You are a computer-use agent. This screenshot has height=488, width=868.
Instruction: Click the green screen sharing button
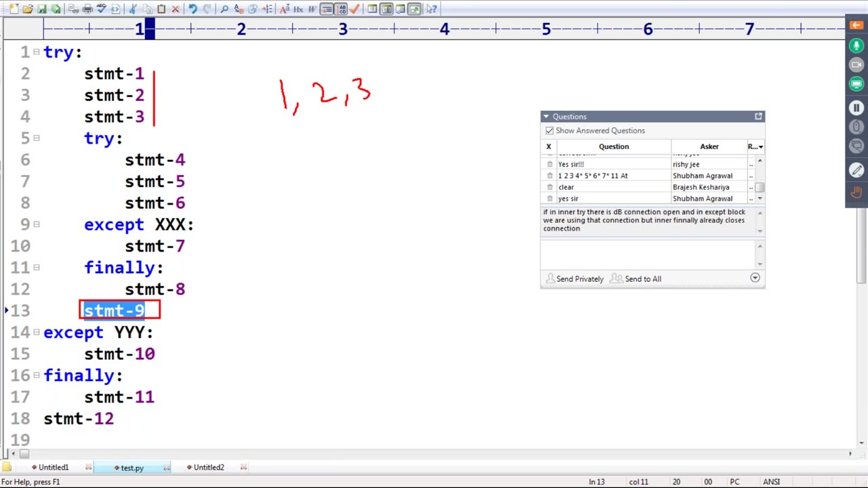[x=856, y=84]
